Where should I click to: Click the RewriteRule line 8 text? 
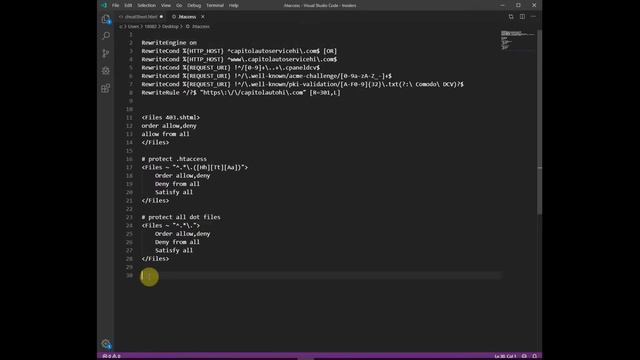point(241,93)
